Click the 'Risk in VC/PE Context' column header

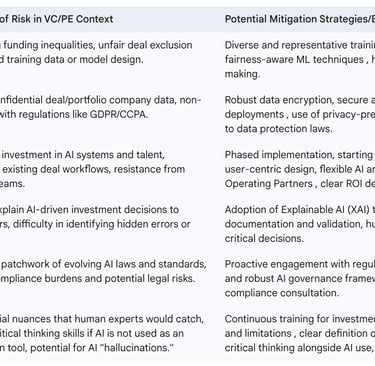(x=57, y=19)
